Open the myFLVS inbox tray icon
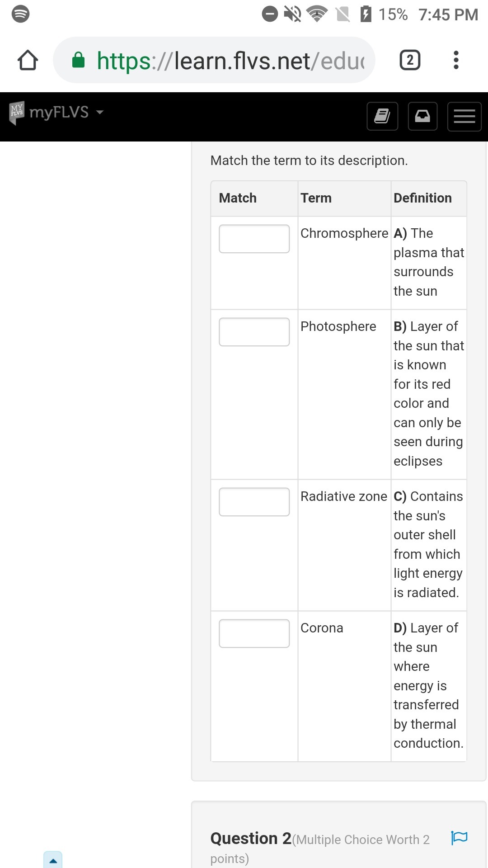The width and height of the screenshot is (488, 868). (422, 116)
